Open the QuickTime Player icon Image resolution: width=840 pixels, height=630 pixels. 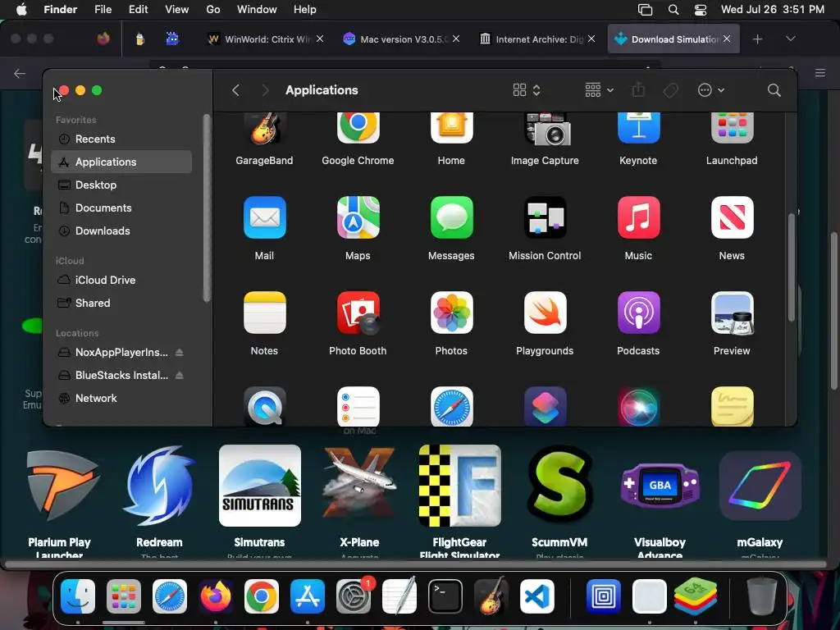point(265,406)
